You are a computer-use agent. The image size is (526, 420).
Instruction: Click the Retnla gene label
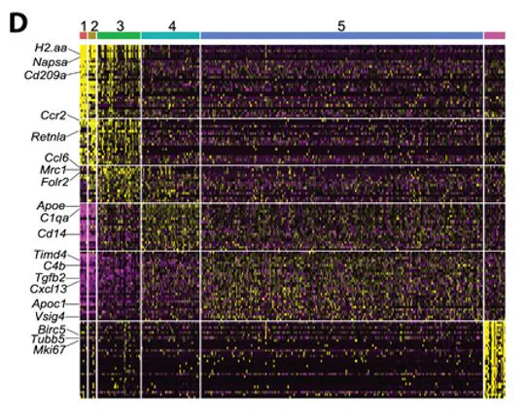49,137
